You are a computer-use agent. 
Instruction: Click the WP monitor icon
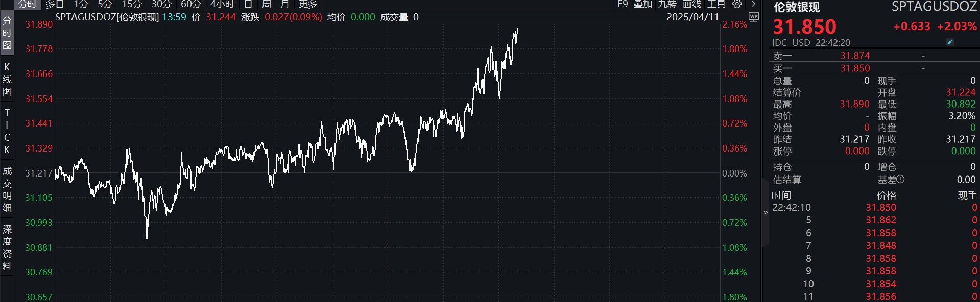pyautogui.click(x=753, y=17)
